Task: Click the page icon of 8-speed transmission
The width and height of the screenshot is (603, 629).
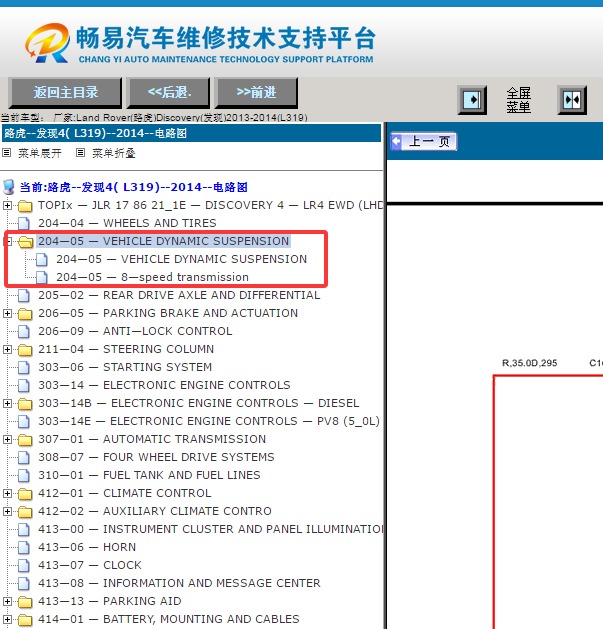Action: point(42,278)
